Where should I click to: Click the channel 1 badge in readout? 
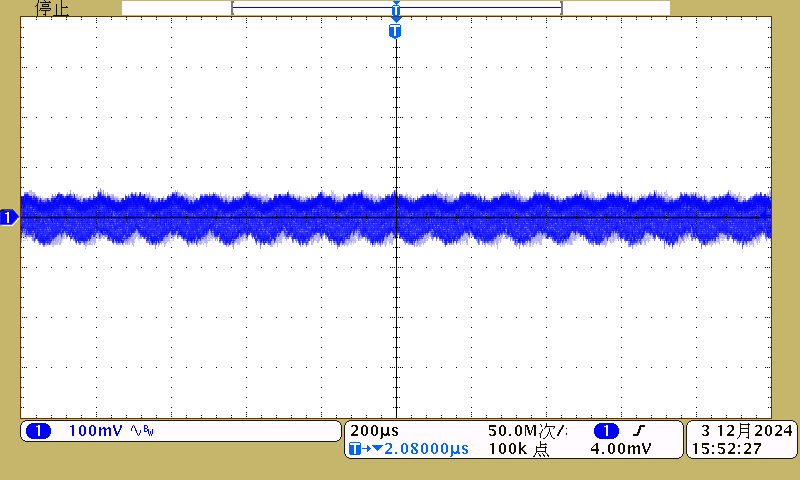tap(38, 431)
